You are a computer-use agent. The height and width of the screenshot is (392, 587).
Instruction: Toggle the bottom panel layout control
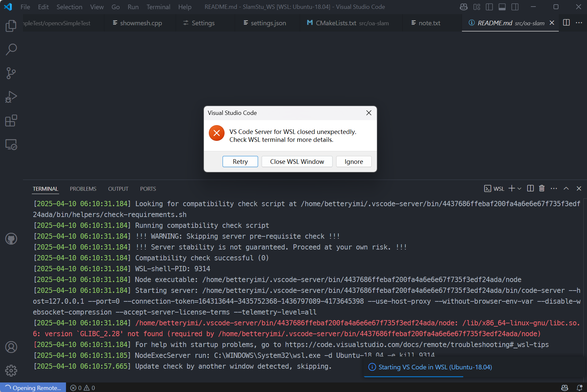click(502, 7)
